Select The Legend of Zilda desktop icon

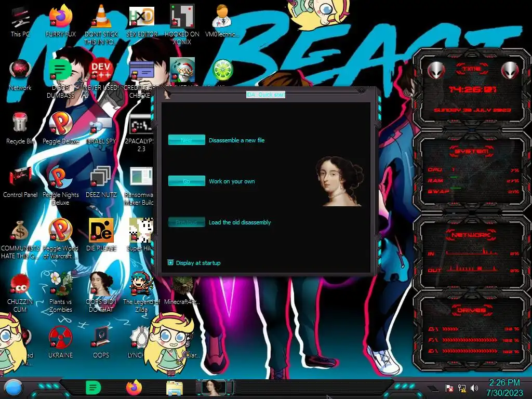[141, 293]
